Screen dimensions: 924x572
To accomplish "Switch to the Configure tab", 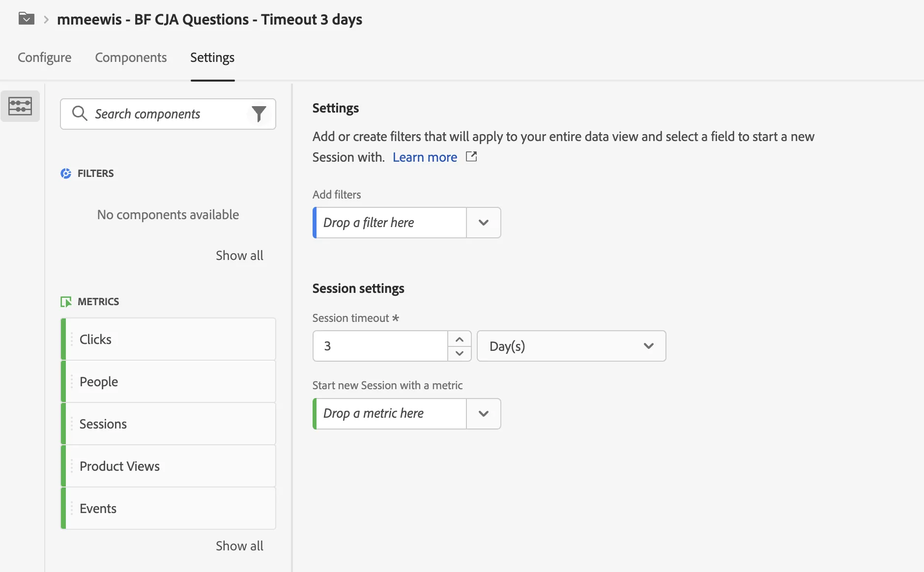I will click(x=45, y=57).
